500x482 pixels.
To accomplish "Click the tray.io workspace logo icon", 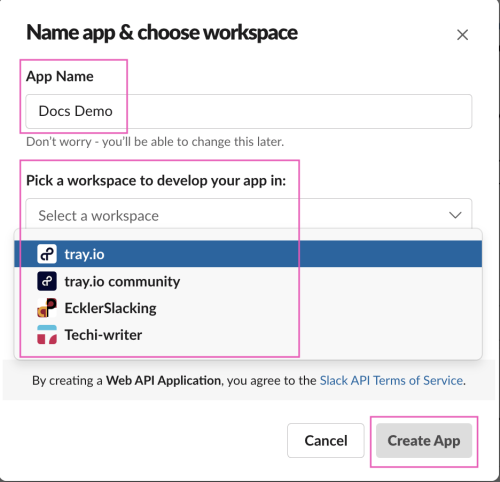I will coord(47,254).
